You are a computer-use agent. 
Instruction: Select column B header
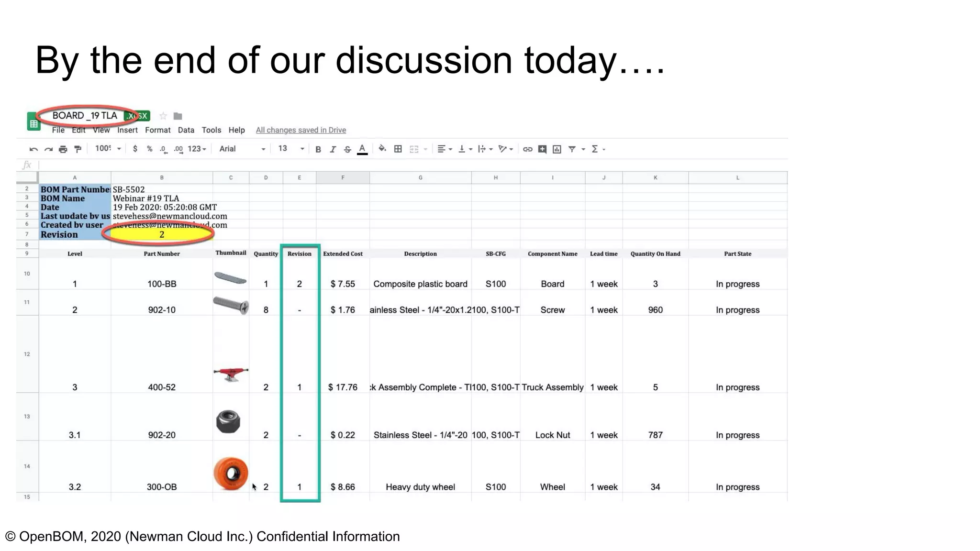(x=162, y=177)
